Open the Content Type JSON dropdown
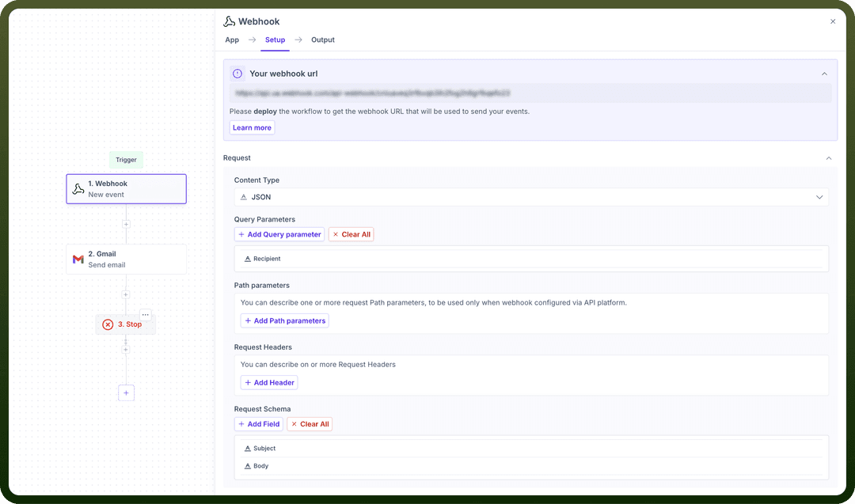 pos(531,197)
